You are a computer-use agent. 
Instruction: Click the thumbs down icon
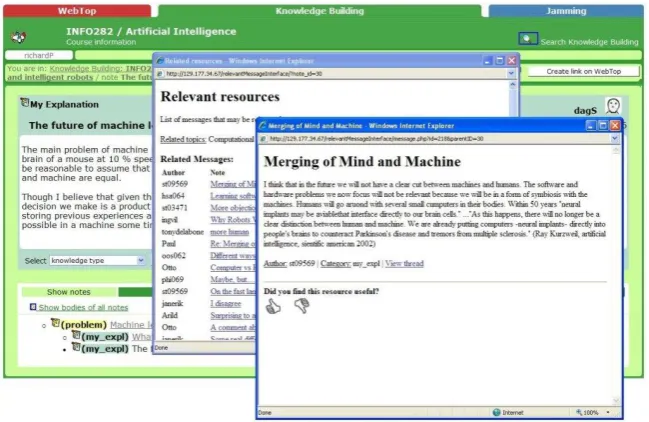click(x=302, y=305)
